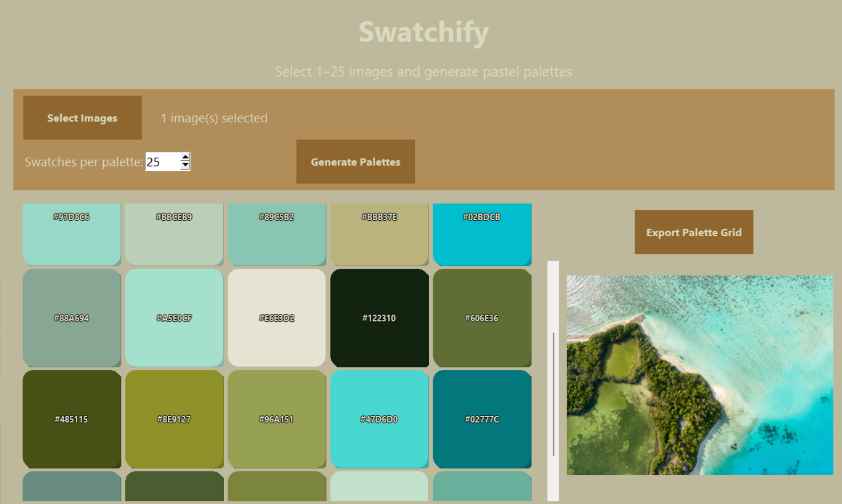
Task: Select the #BBCEB9 pale green swatch
Action: pyautogui.click(x=174, y=234)
